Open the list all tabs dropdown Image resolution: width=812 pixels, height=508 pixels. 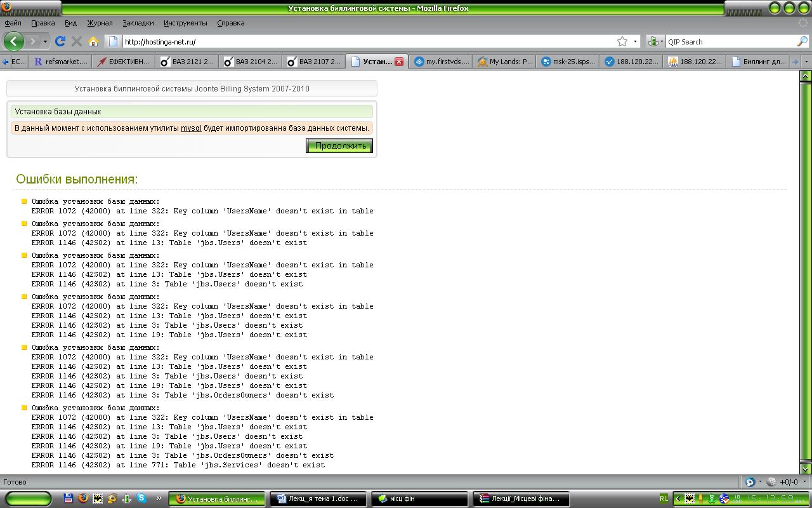tap(806, 62)
